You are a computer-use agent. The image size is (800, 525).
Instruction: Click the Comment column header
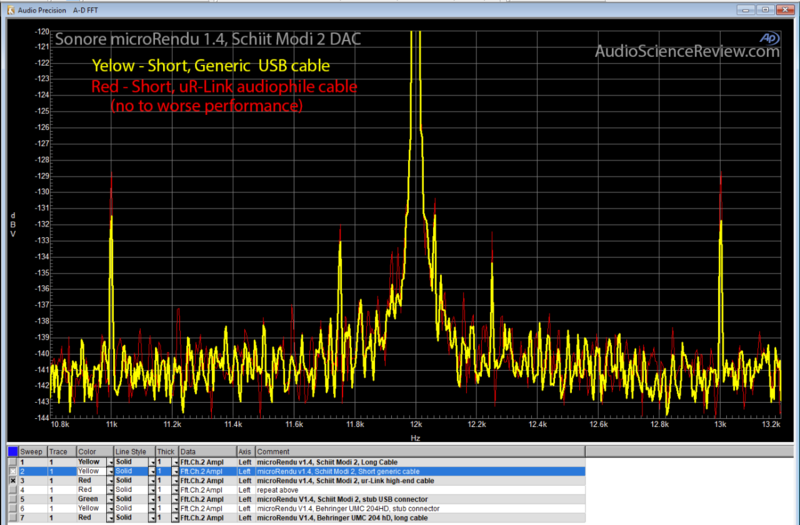[x=272, y=452]
